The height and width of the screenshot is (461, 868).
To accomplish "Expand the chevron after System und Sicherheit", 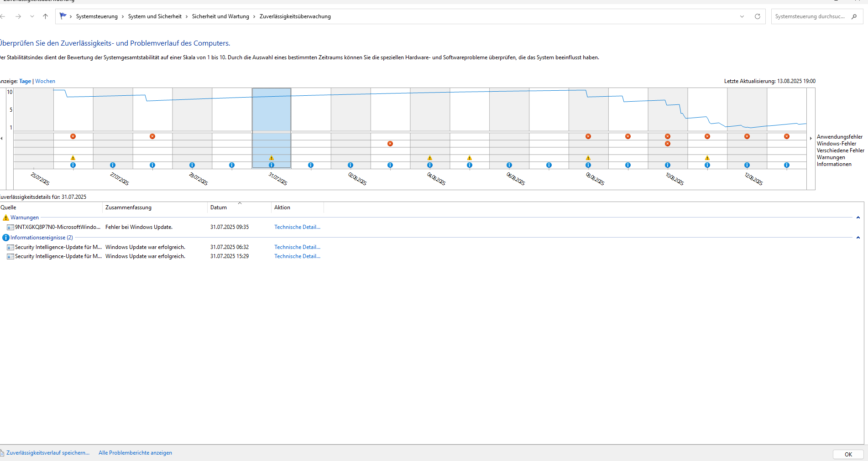I will 187,16.
